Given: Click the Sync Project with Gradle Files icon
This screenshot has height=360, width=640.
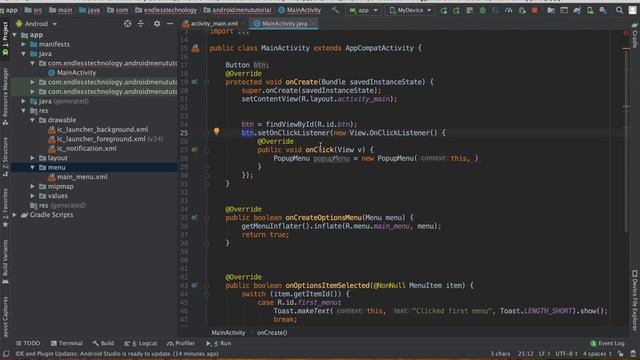Looking at the screenshot, I should pyautogui.click(x=577, y=10).
